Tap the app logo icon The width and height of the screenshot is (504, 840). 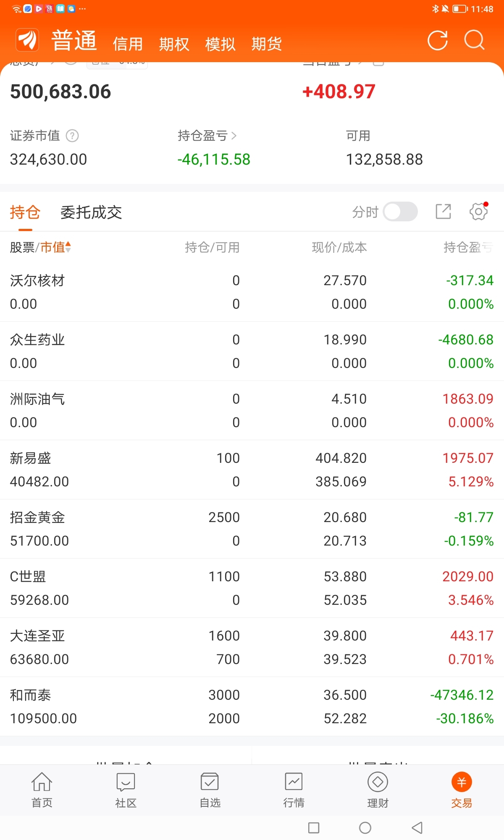coord(27,40)
